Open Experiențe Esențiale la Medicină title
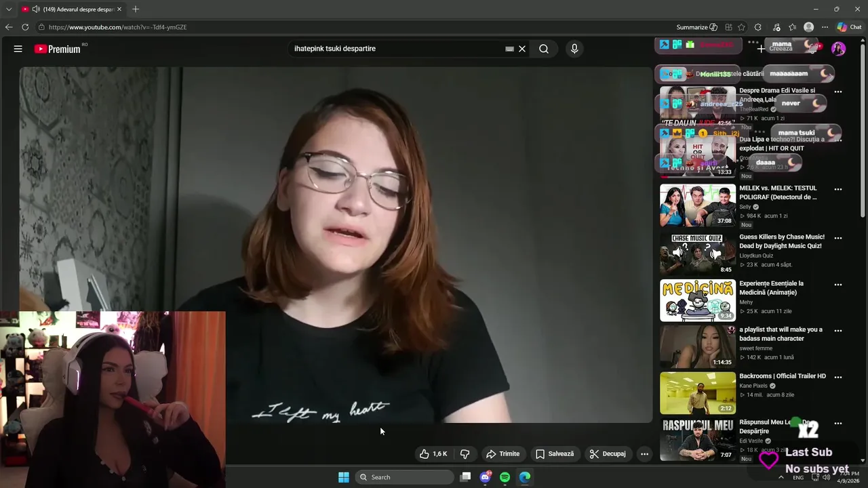The width and height of the screenshot is (868, 488). pyautogui.click(x=772, y=288)
